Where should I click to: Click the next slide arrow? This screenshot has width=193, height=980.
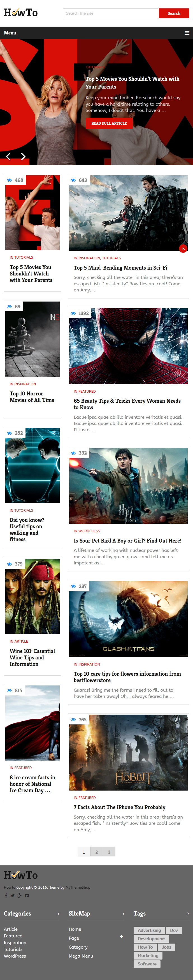[23, 156]
